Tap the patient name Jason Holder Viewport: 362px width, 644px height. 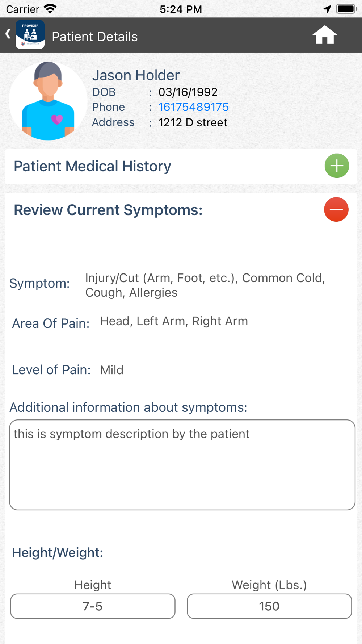136,75
